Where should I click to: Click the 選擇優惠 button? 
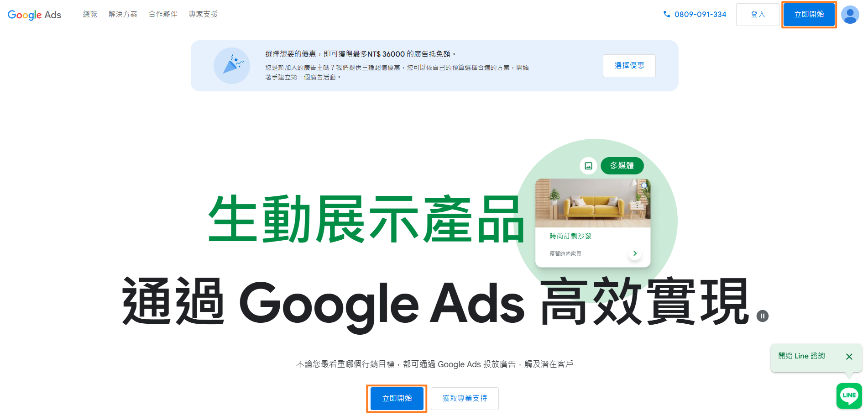pos(629,66)
